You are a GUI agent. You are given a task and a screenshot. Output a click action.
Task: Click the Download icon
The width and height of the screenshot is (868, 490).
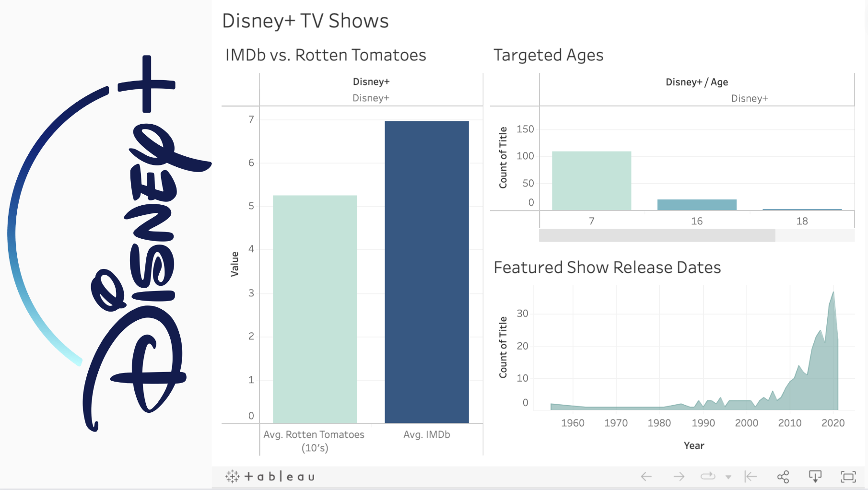tap(815, 477)
